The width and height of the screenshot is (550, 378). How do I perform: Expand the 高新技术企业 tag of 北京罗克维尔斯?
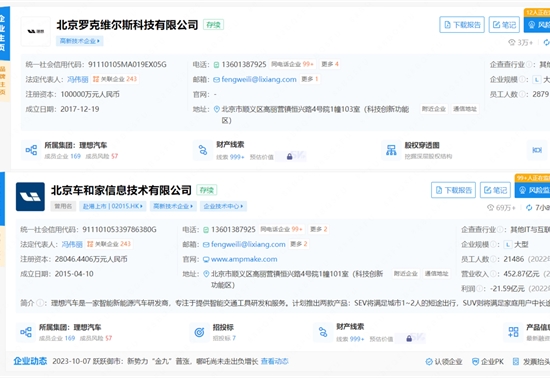pos(79,41)
